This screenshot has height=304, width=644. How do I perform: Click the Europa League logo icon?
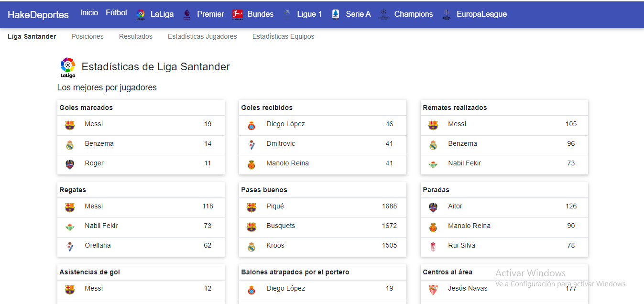[x=446, y=14]
